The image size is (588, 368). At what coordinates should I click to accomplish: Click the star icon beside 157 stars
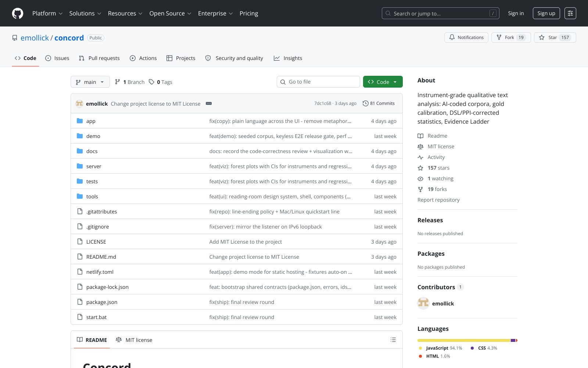click(420, 168)
